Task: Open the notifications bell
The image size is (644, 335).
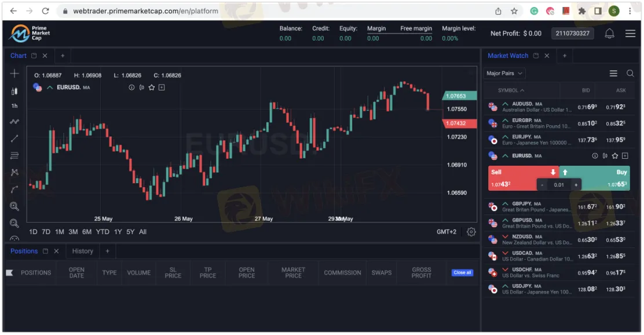Action: click(x=609, y=33)
